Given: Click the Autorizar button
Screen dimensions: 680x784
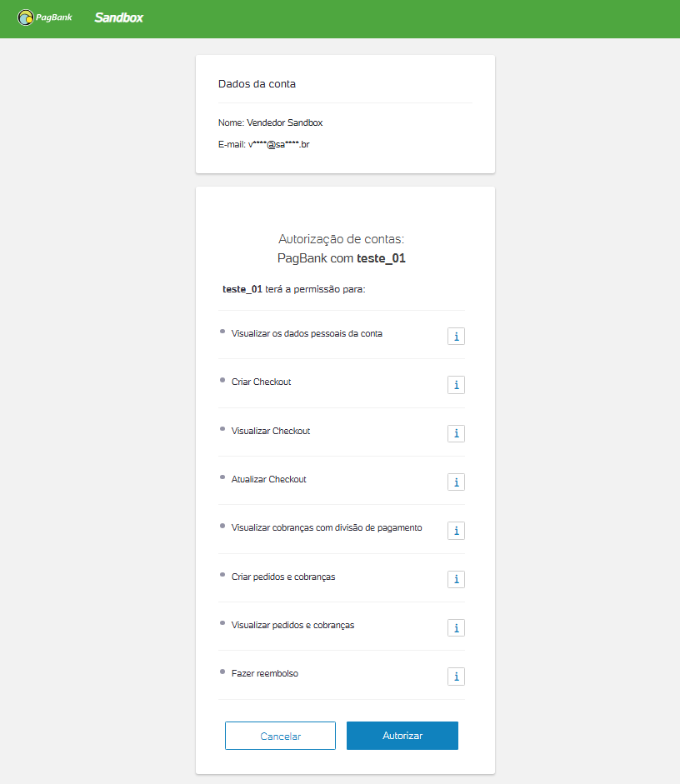Looking at the screenshot, I should [x=402, y=736].
